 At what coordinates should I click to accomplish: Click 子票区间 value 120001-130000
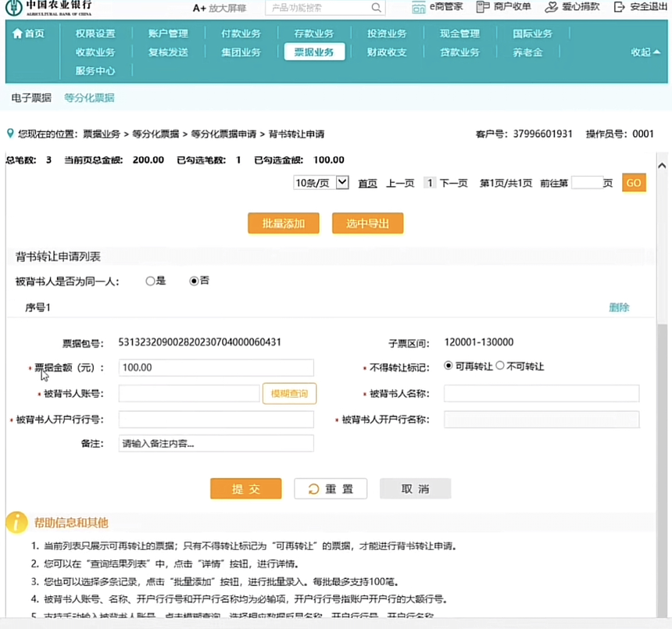pos(479,342)
